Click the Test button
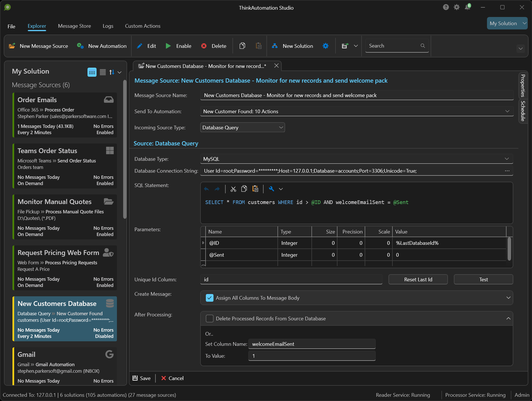Viewport: 532px width, 401px height. tap(483, 279)
